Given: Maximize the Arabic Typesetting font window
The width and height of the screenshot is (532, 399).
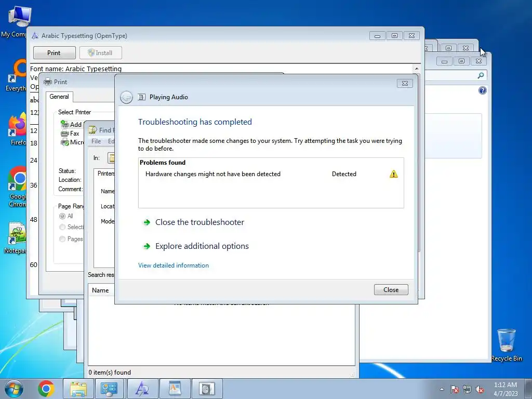Looking at the screenshot, I should [x=394, y=36].
